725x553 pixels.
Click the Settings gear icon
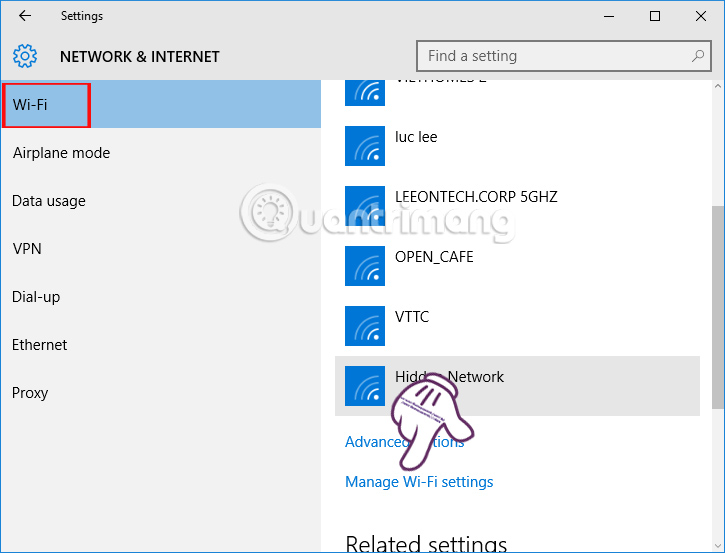(25, 56)
